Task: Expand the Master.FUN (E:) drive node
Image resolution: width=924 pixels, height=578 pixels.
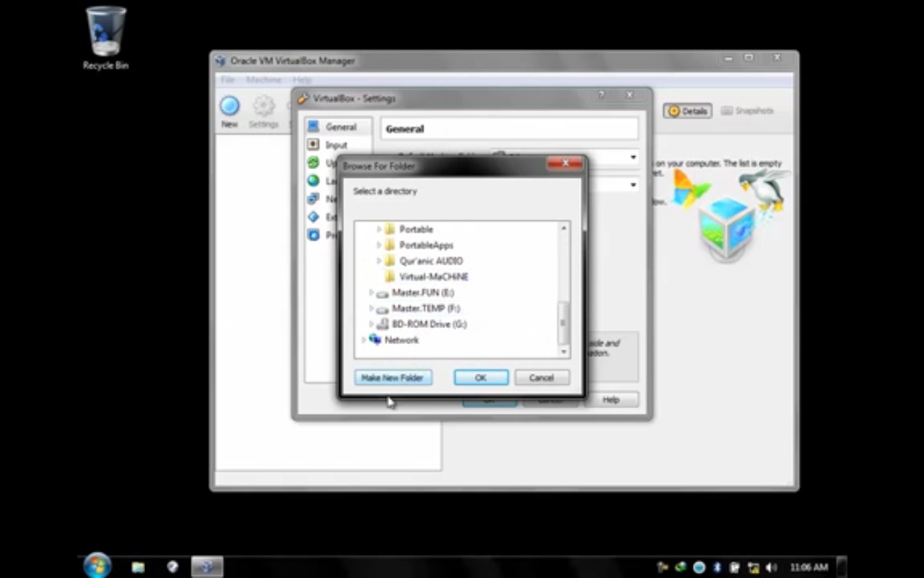Action: point(371,293)
